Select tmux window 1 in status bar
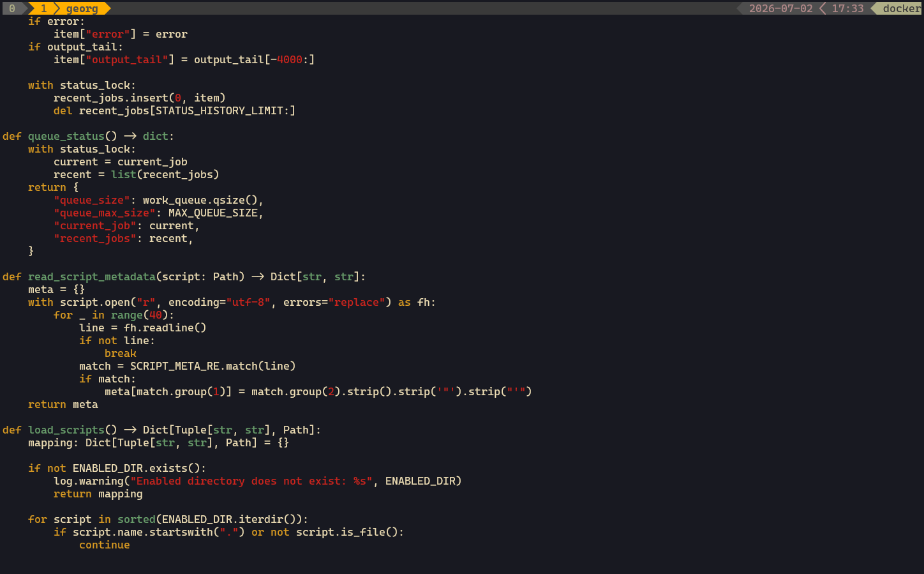This screenshot has height=574, width=924. point(43,8)
